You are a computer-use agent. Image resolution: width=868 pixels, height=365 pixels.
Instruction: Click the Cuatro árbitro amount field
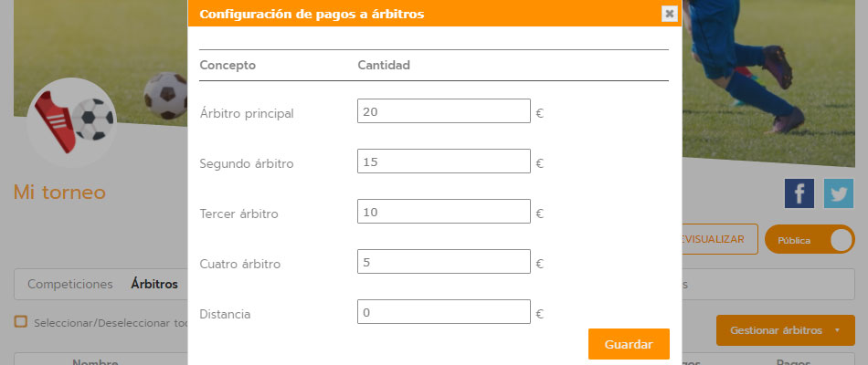pos(444,262)
